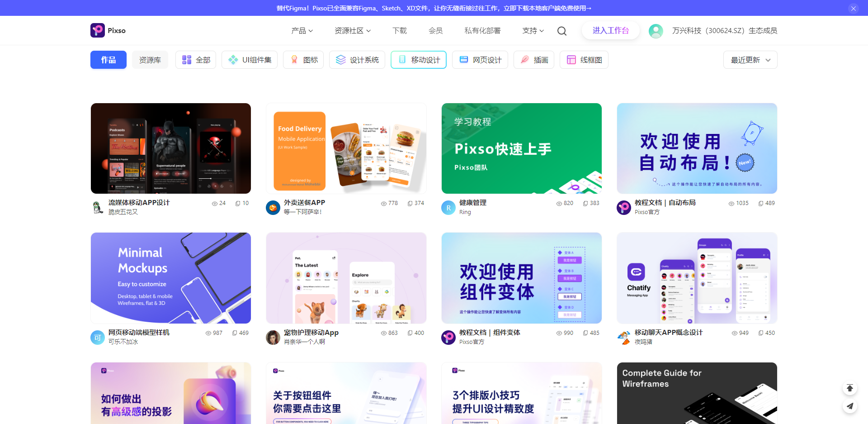Screen dimensions: 868x424
Task: Open 私有化部署 in the nav
Action: (x=482, y=31)
